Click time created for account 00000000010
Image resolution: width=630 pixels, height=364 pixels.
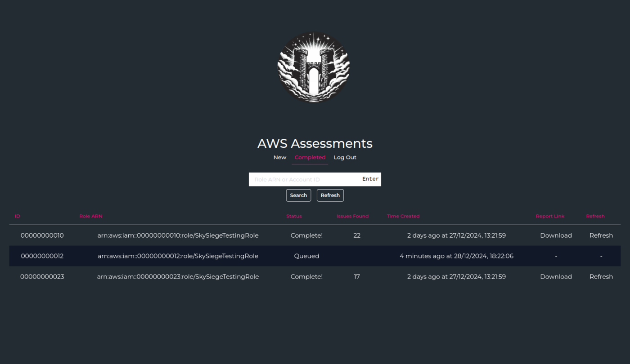[456, 235]
